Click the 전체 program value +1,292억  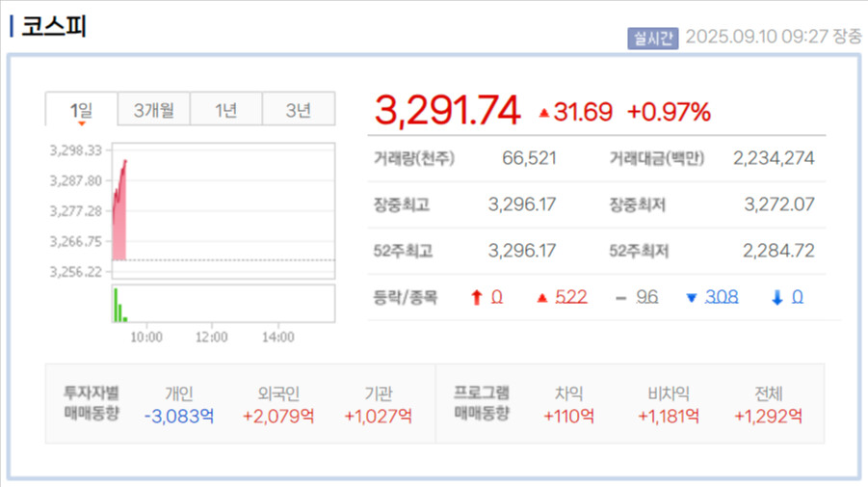(x=768, y=416)
